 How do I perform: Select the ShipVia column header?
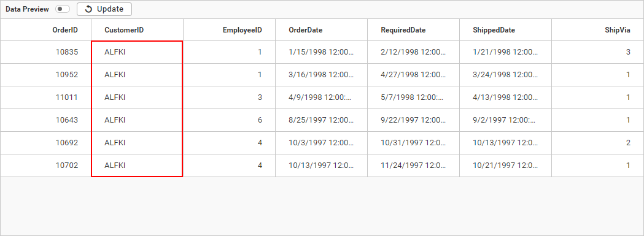(597, 30)
